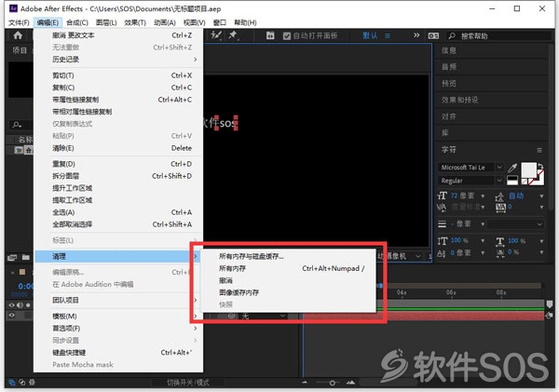
Task: Expand the 历史记录 submenu
Action: (x=118, y=60)
